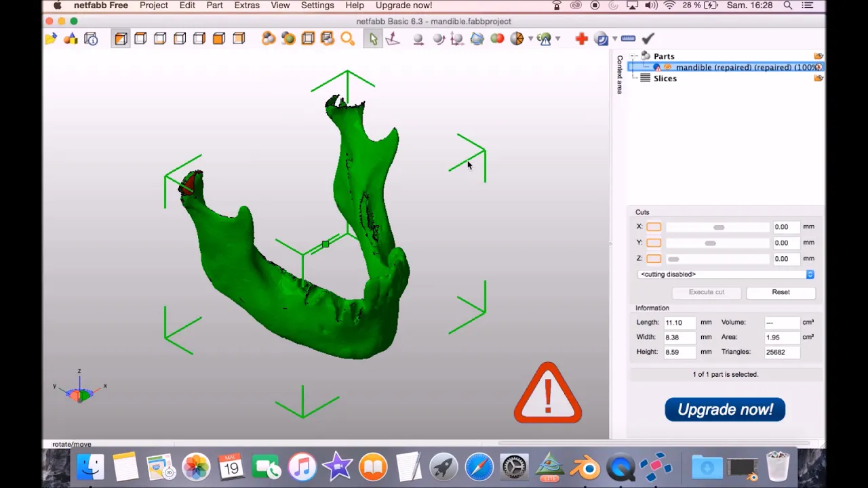Click the folder icon on Slices row
Image resolution: width=868 pixels, height=488 pixels.
818,79
